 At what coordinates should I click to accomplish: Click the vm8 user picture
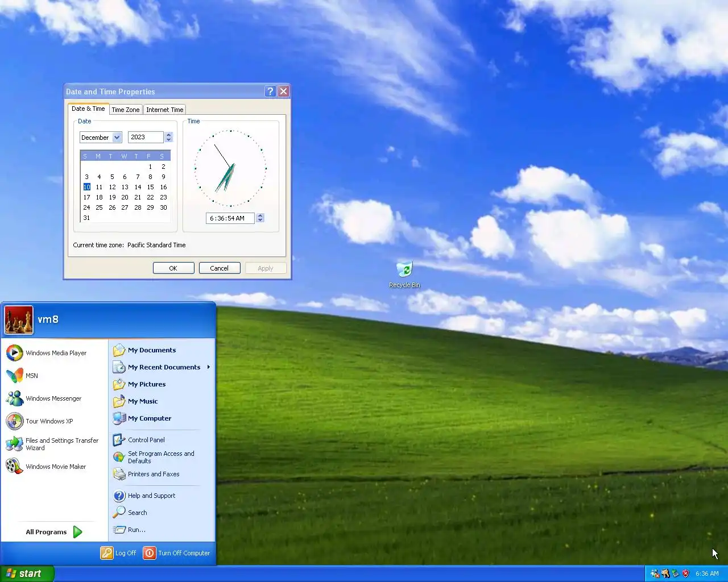click(x=19, y=320)
